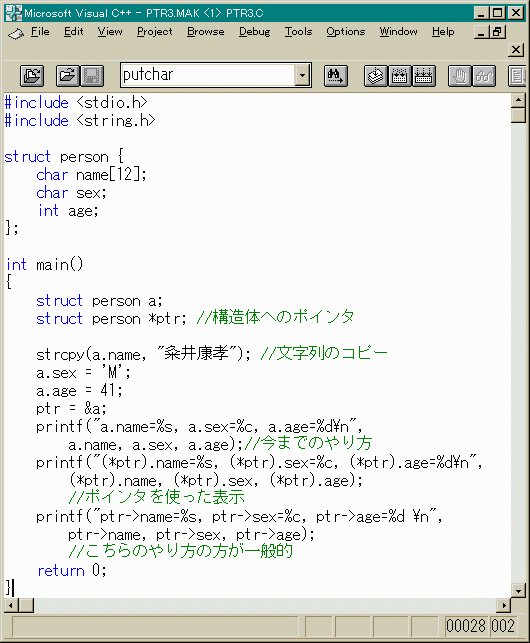Open the Browse menu
This screenshot has height=643, width=530.
click(x=206, y=32)
